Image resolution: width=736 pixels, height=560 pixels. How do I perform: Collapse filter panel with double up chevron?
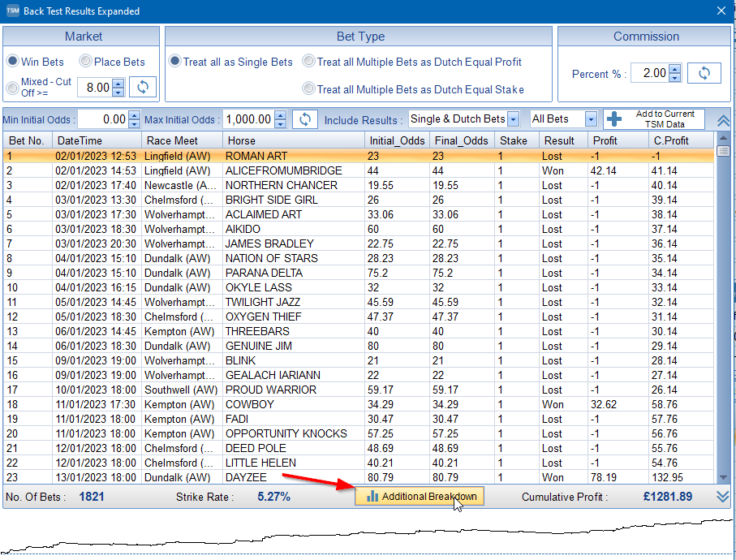[x=723, y=120]
